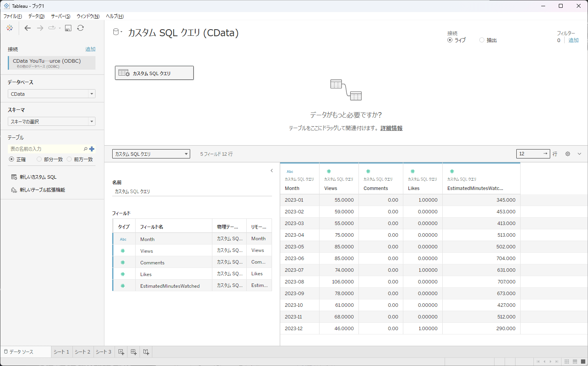Click the new dashboard icon
The height and width of the screenshot is (366, 588).
(x=134, y=352)
